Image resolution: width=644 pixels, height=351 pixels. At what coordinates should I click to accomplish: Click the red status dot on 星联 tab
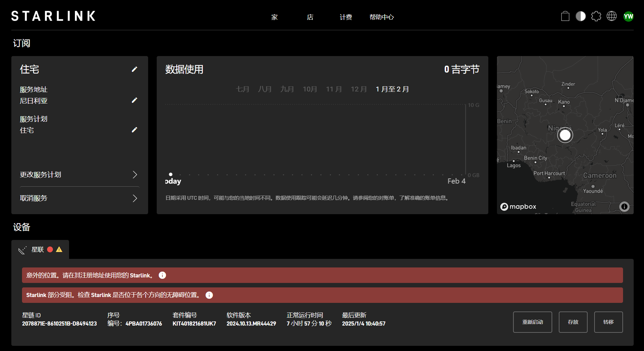50,250
